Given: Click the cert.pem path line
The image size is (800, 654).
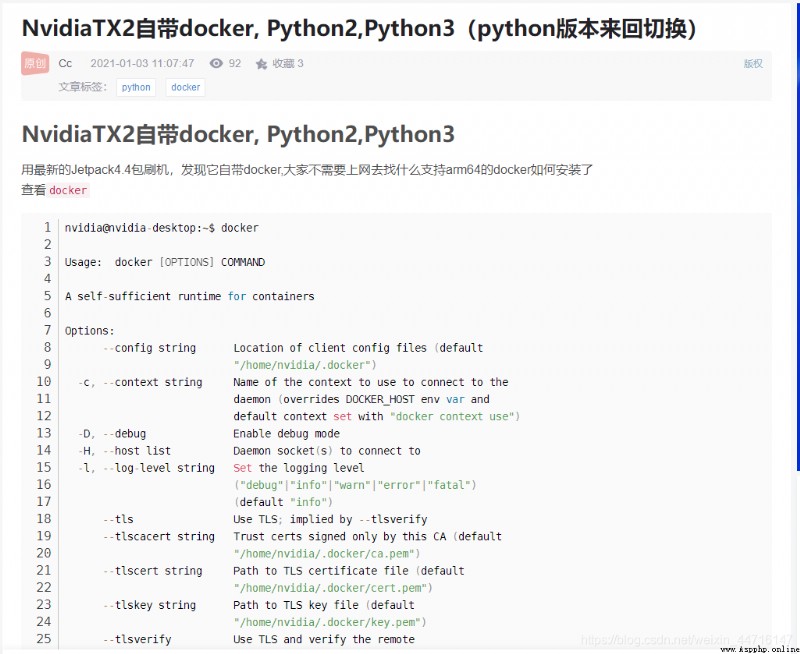Looking at the screenshot, I should point(333,588).
